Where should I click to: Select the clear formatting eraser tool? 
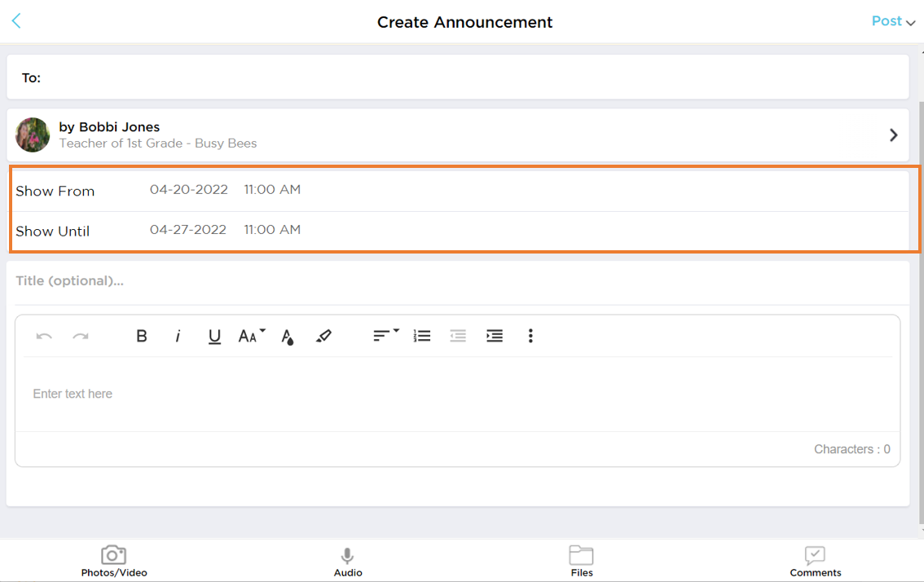tap(323, 336)
